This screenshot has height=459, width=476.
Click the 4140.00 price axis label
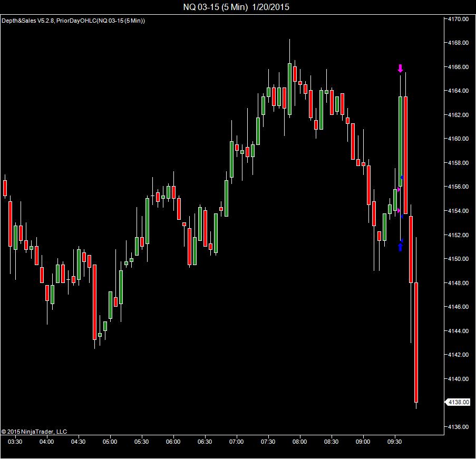point(459,378)
